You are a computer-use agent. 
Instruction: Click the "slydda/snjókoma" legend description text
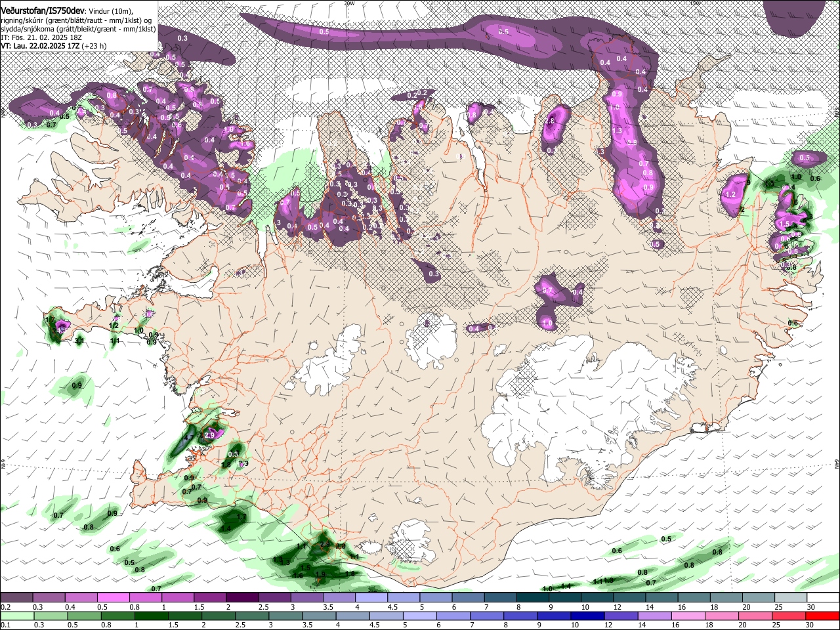coord(28,29)
